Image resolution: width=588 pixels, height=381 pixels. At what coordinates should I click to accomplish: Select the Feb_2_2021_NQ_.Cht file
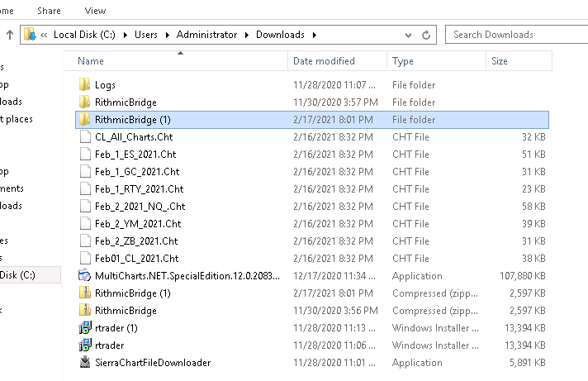(140, 207)
